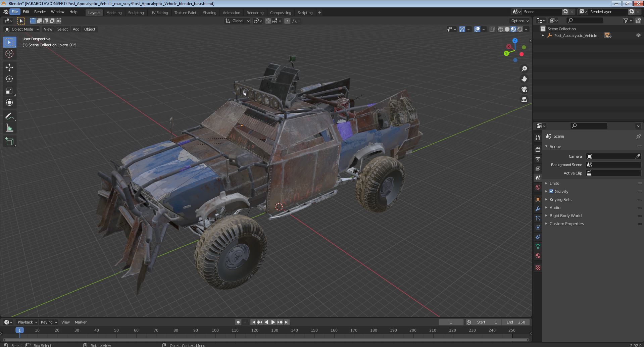
Task: Toggle snapping magnet icon
Action: click(268, 21)
